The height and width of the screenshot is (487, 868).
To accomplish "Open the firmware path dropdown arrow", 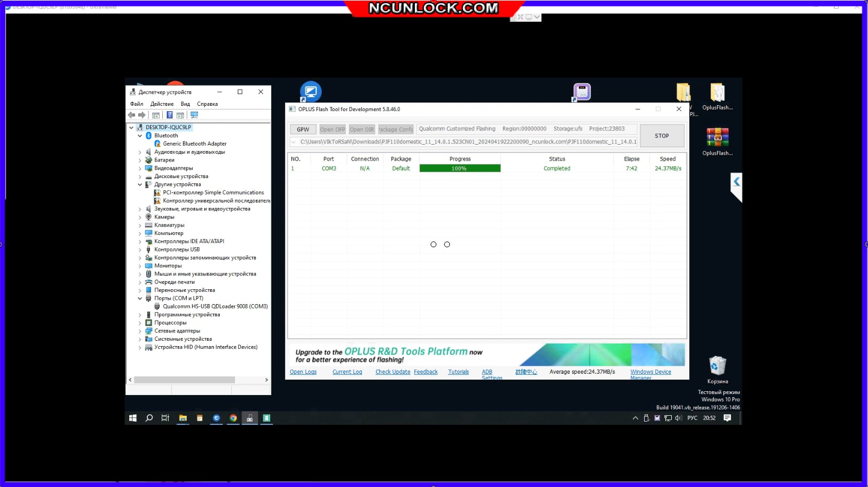I will pyautogui.click(x=293, y=142).
